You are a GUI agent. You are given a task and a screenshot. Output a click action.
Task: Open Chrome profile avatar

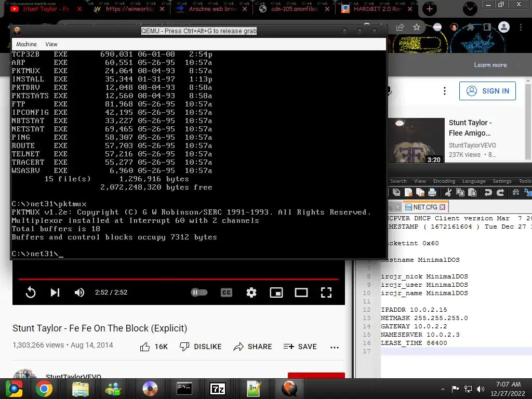(x=504, y=27)
